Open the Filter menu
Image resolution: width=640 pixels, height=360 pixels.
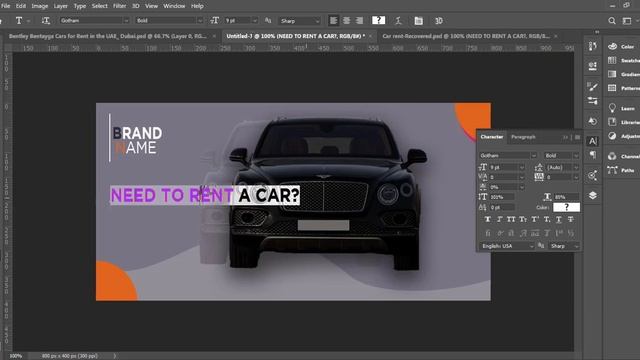tap(120, 6)
